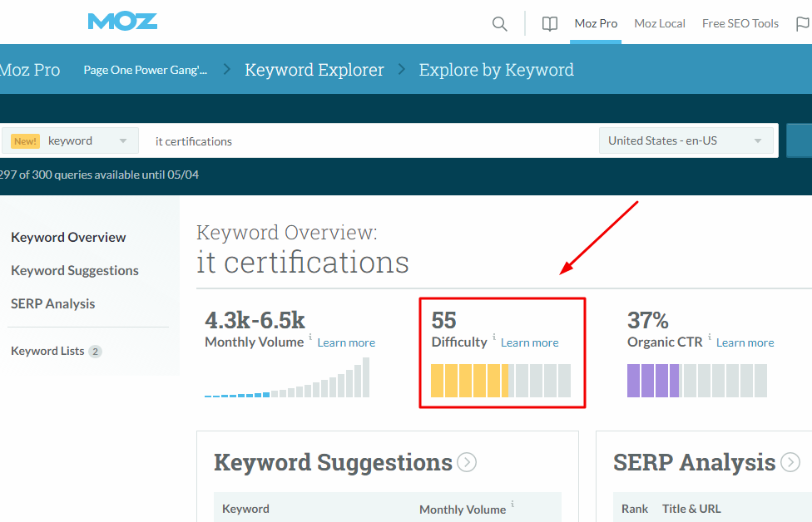The width and height of the screenshot is (812, 522).
Task: Click the Moz logo
Action: pos(122,22)
